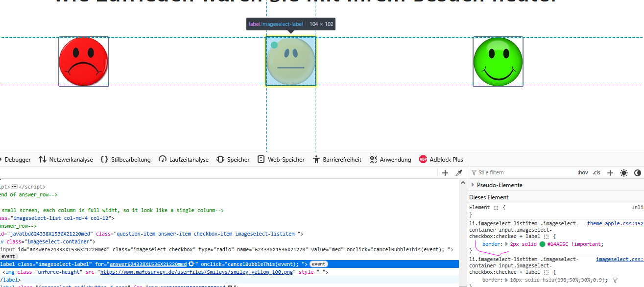Open the Laufzeitanalyse tab
Image resolution: width=644 pixels, height=287 pixels.
coord(184,160)
